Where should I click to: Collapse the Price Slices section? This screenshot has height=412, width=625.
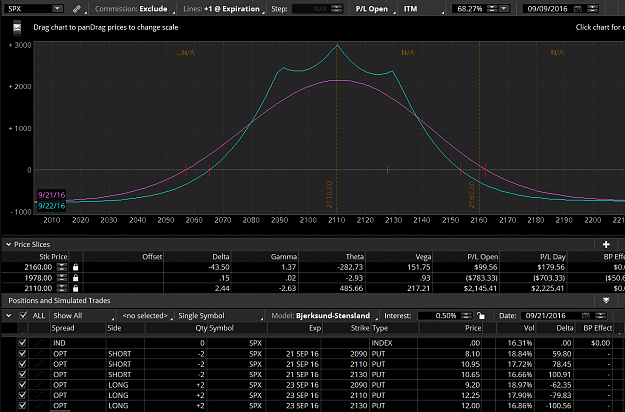(x=8, y=244)
